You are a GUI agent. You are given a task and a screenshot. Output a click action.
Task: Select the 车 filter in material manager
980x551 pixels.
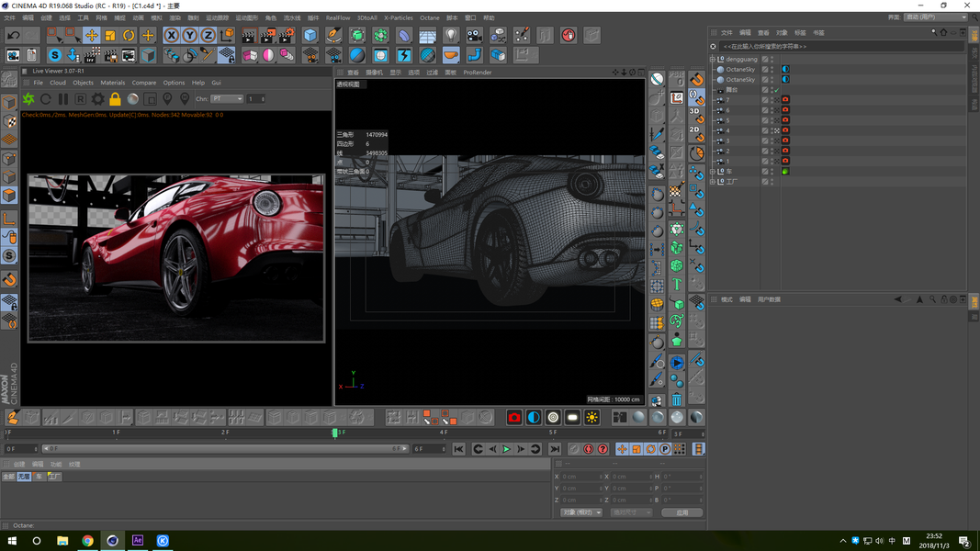(39, 477)
